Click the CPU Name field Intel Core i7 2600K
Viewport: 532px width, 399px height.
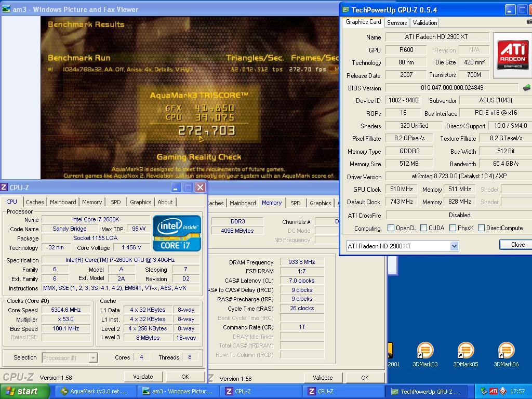tap(96, 220)
